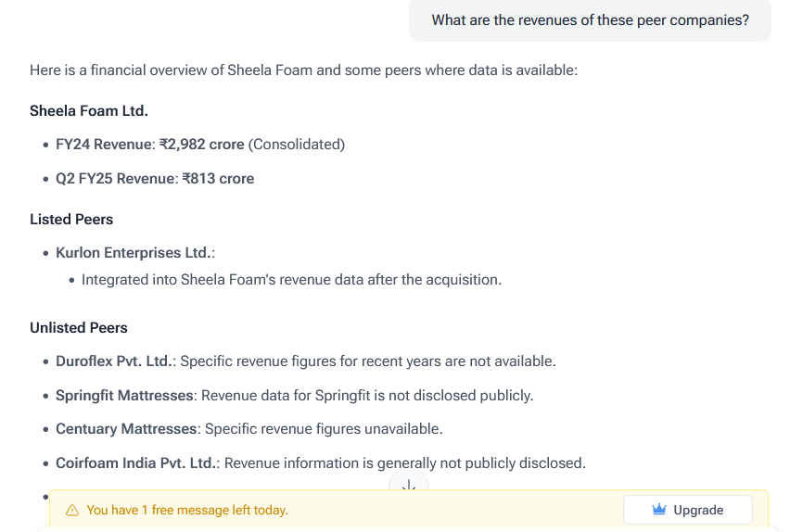790x532 pixels.
Task: Click 'Springfit Mattresses' entry
Action: click(x=124, y=396)
